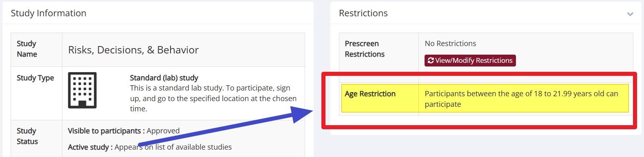Click the Standard (lab) study heading

[x=164, y=77]
